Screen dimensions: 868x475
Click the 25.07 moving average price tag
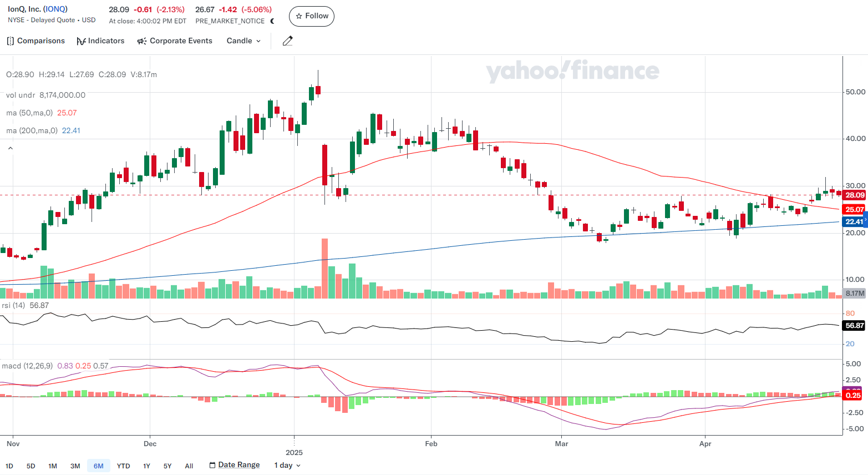point(854,209)
